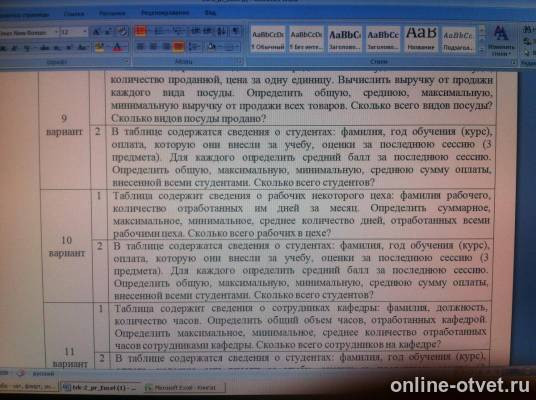Viewport: 536px width, 400px height.
Task: Toggle Underline formatting
Action: pyautogui.click(x=27, y=48)
